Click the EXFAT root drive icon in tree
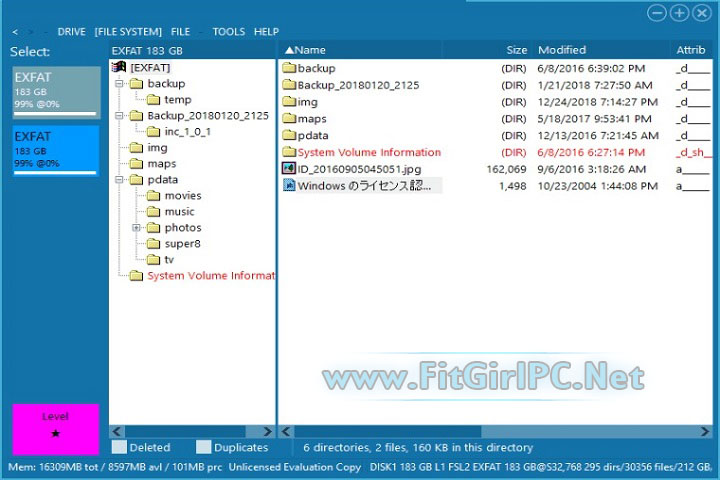720x480 pixels. click(119, 67)
